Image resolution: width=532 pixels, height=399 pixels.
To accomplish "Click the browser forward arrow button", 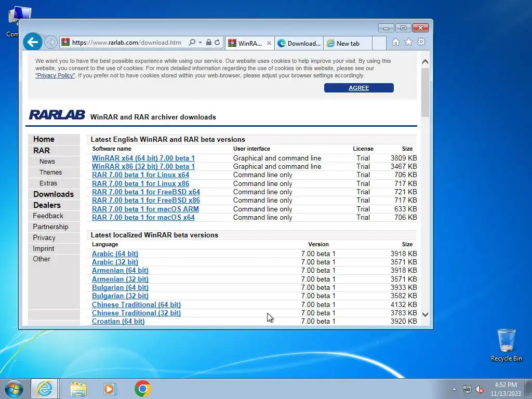I will [50, 43].
